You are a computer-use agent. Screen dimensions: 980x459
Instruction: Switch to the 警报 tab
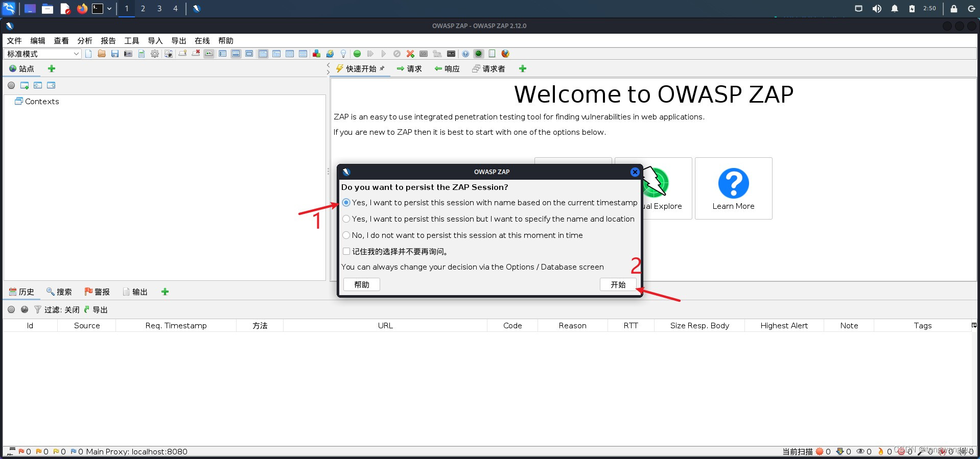97,292
